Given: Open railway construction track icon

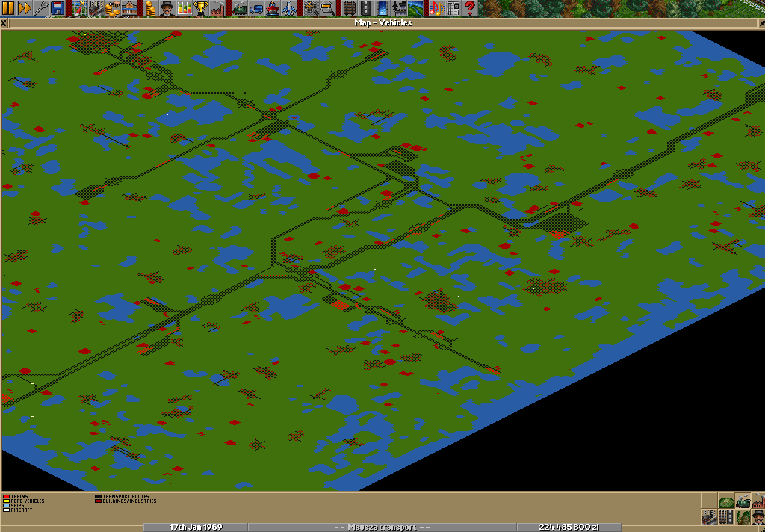Looking at the screenshot, I should pos(349,8).
